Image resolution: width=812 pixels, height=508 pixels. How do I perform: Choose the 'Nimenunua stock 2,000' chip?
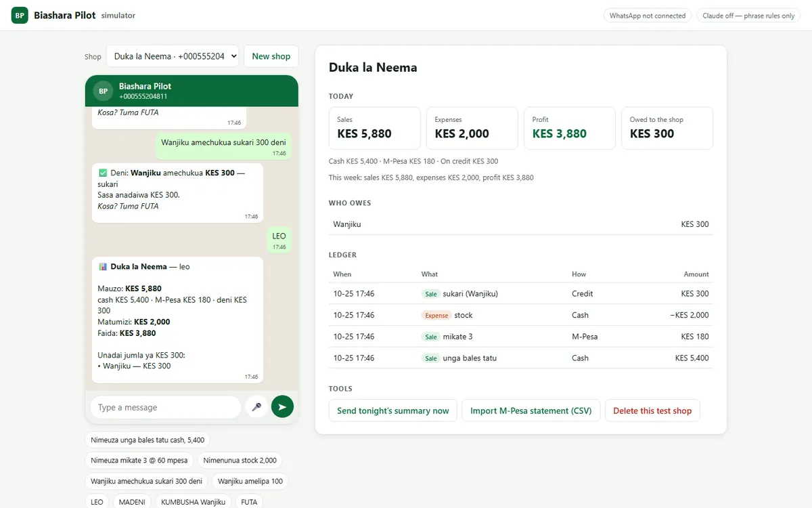click(x=240, y=461)
